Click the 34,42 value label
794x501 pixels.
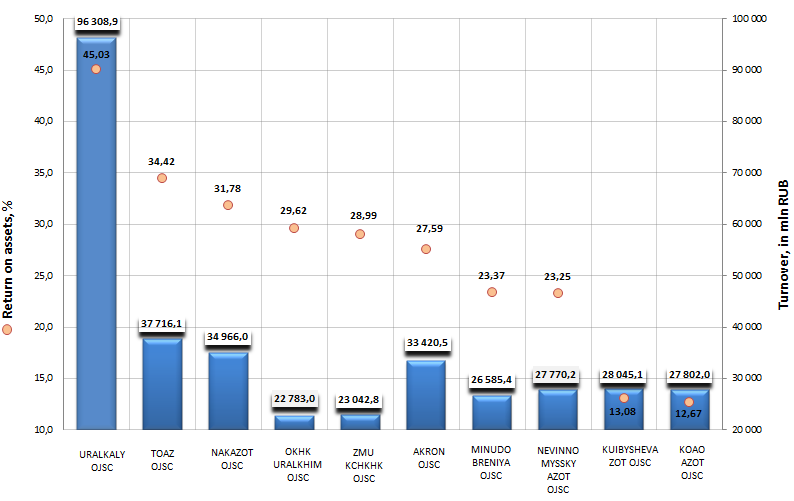point(161,162)
